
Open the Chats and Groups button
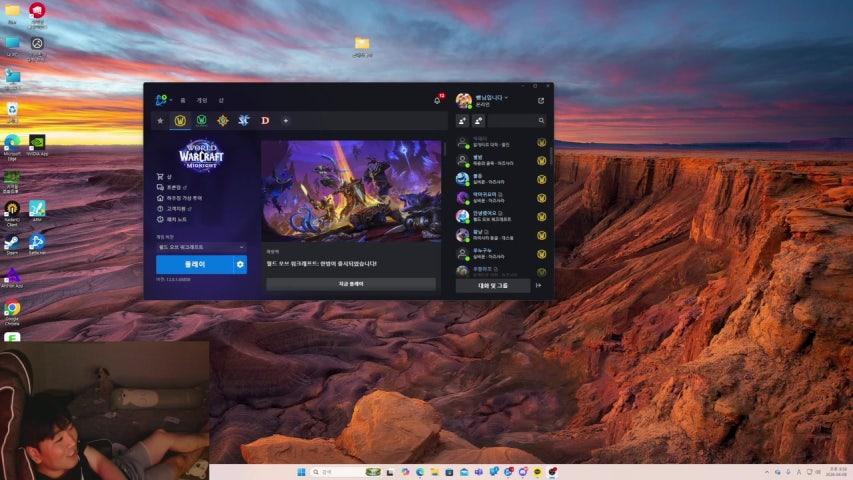pyautogui.click(x=493, y=285)
